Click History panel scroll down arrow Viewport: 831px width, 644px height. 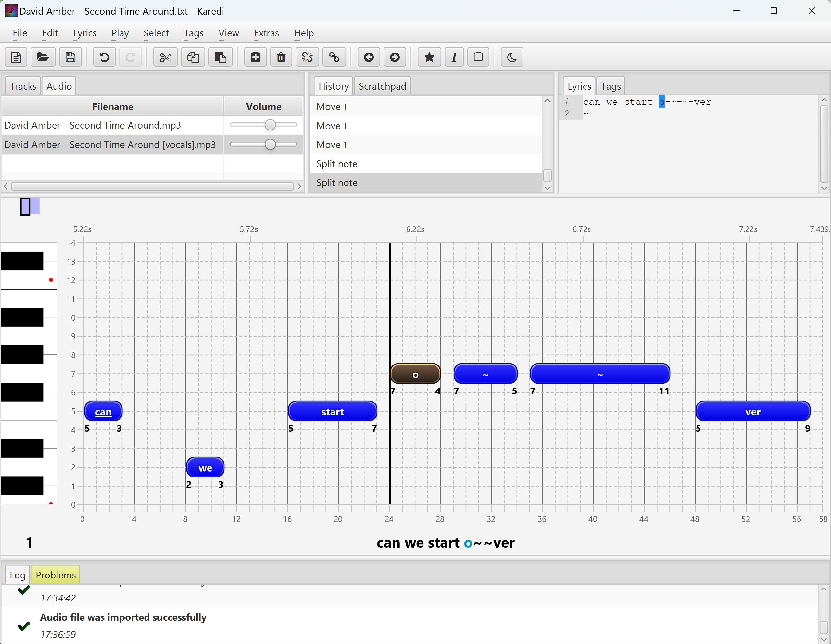click(548, 188)
